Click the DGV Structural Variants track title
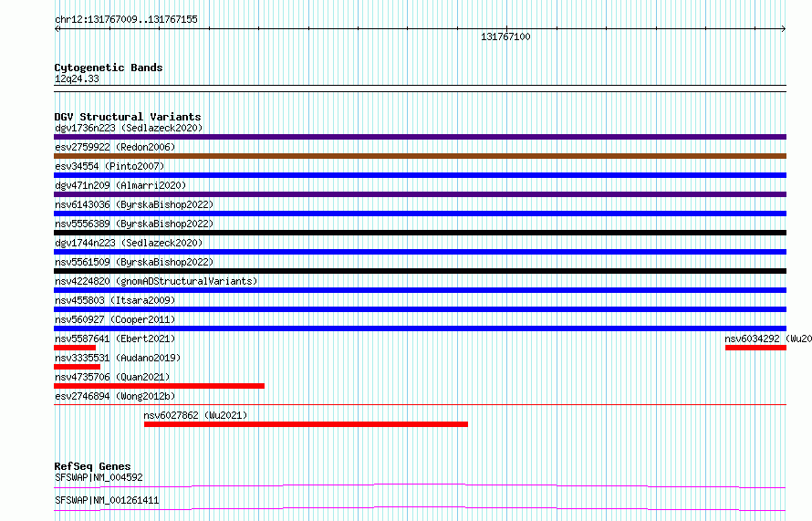The height and width of the screenshot is (521, 812). pos(128,117)
